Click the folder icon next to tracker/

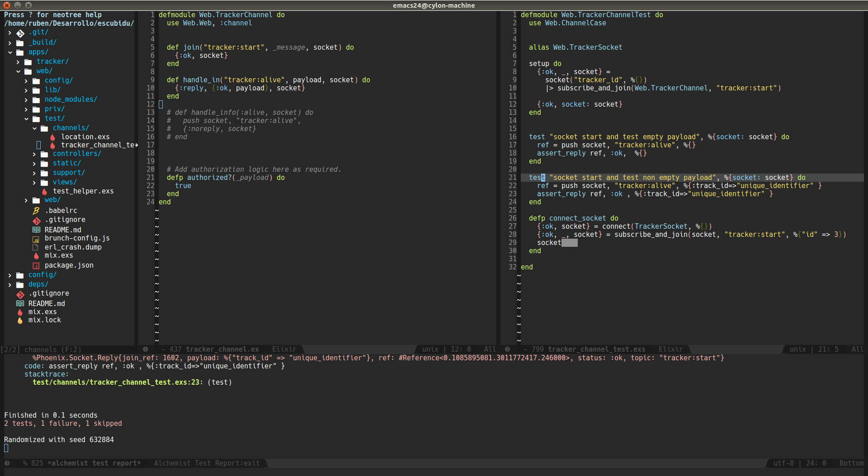tap(28, 62)
